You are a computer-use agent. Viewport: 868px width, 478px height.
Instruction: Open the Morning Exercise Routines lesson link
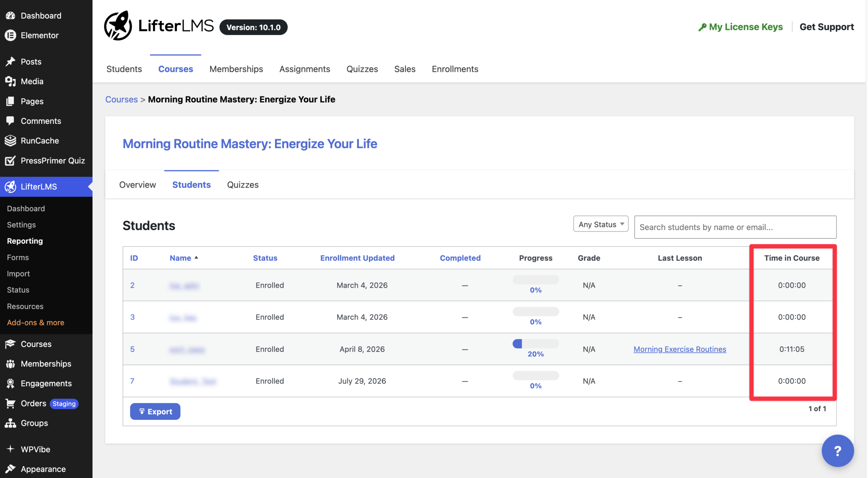coord(680,349)
